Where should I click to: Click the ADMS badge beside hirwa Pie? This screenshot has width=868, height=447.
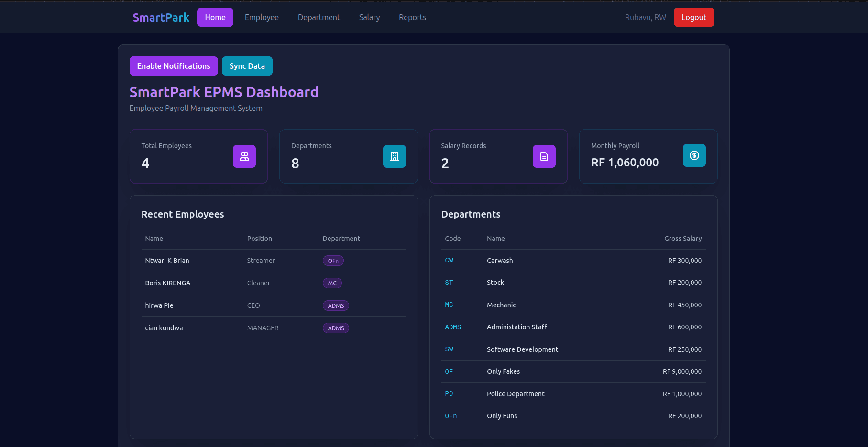[x=336, y=305]
